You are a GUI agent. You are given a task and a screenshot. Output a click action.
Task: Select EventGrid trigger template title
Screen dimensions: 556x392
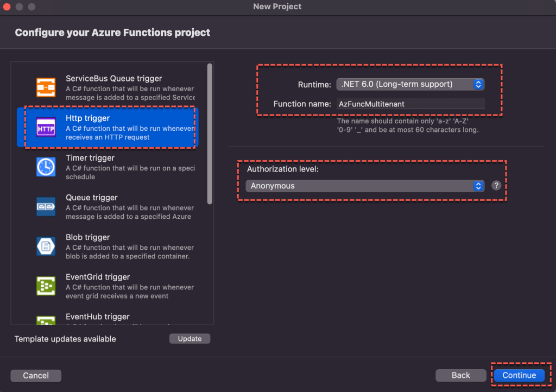98,277
